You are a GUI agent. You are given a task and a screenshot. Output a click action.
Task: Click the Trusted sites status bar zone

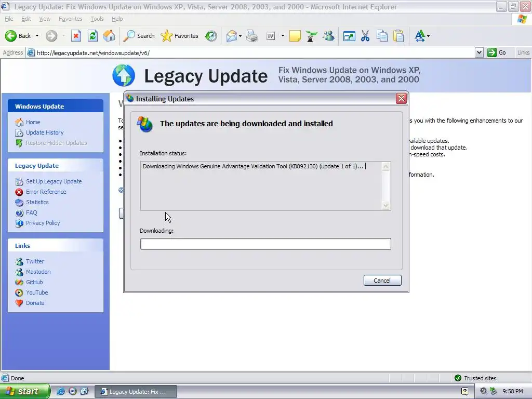click(475, 378)
